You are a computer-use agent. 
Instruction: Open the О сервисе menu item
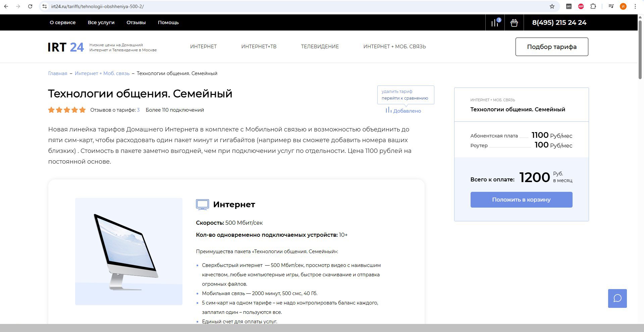point(63,22)
